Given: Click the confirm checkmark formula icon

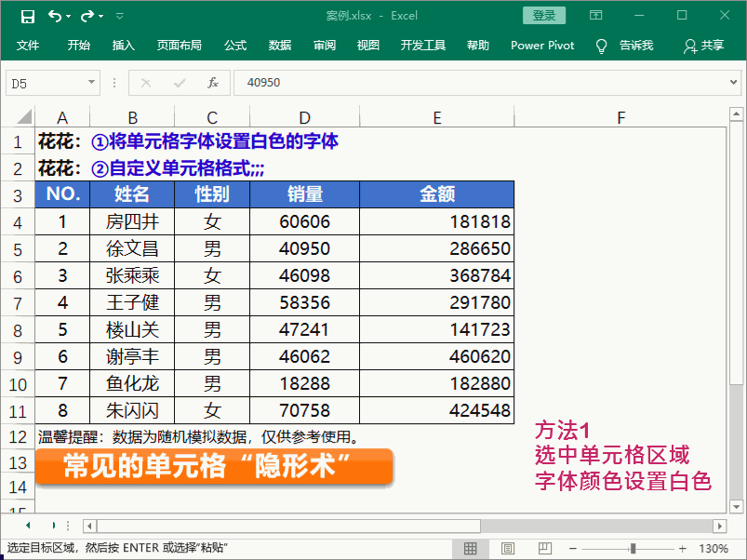Looking at the screenshot, I should tap(180, 84).
